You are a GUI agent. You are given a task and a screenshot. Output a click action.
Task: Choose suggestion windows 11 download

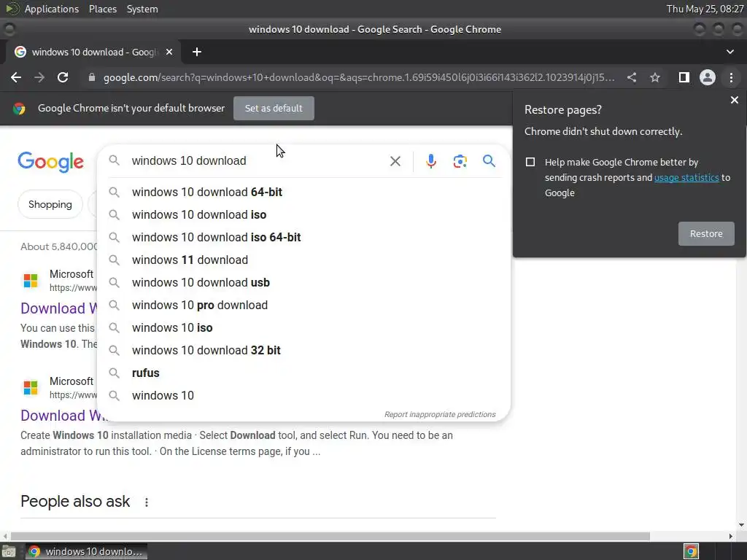(303, 260)
